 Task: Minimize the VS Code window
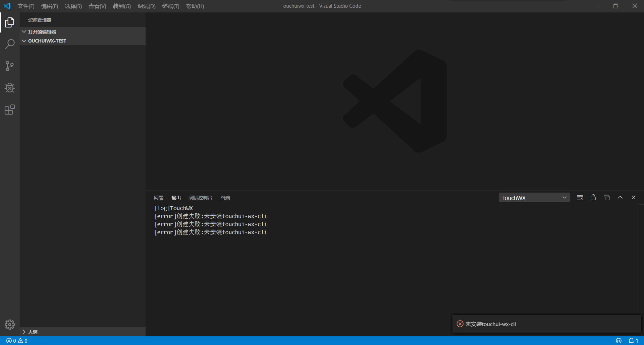click(x=596, y=6)
